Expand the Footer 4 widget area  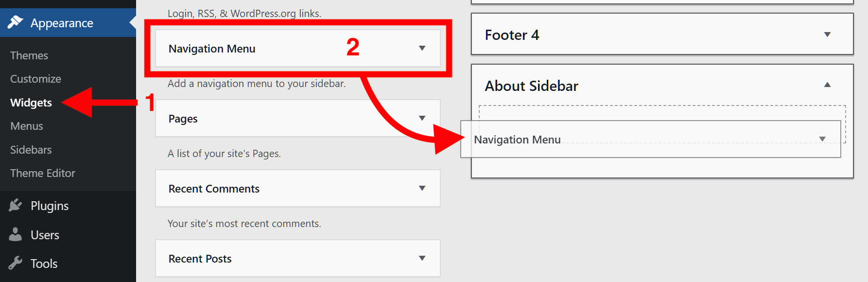[x=827, y=35]
